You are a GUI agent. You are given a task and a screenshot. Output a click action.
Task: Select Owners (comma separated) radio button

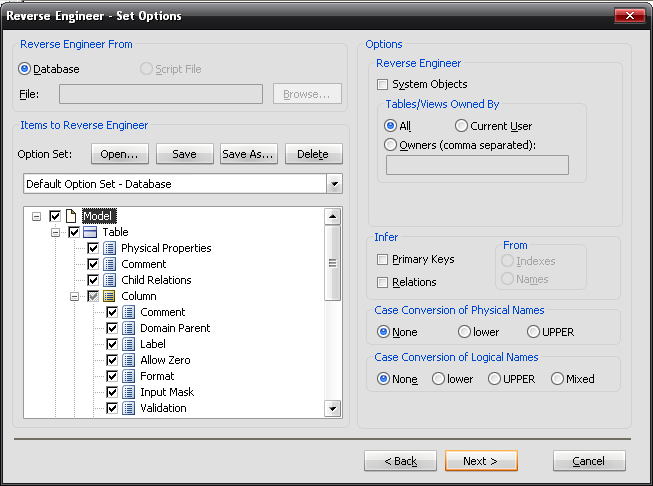(x=390, y=145)
